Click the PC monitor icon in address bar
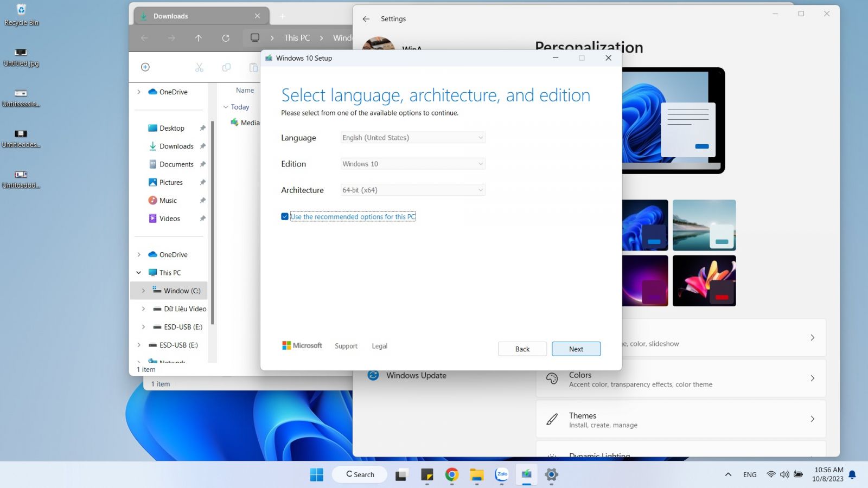The image size is (868, 488). pyautogui.click(x=255, y=38)
